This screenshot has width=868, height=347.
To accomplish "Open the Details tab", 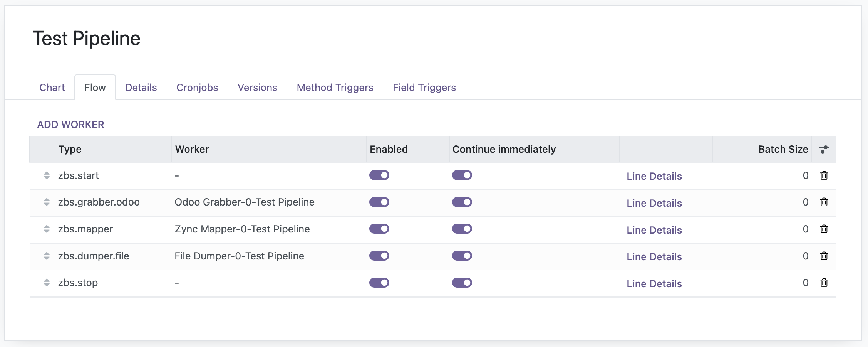I will [141, 88].
